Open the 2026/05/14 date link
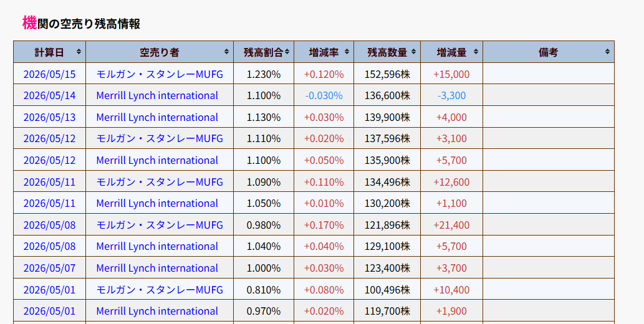This screenshot has width=644, height=324. pos(49,96)
